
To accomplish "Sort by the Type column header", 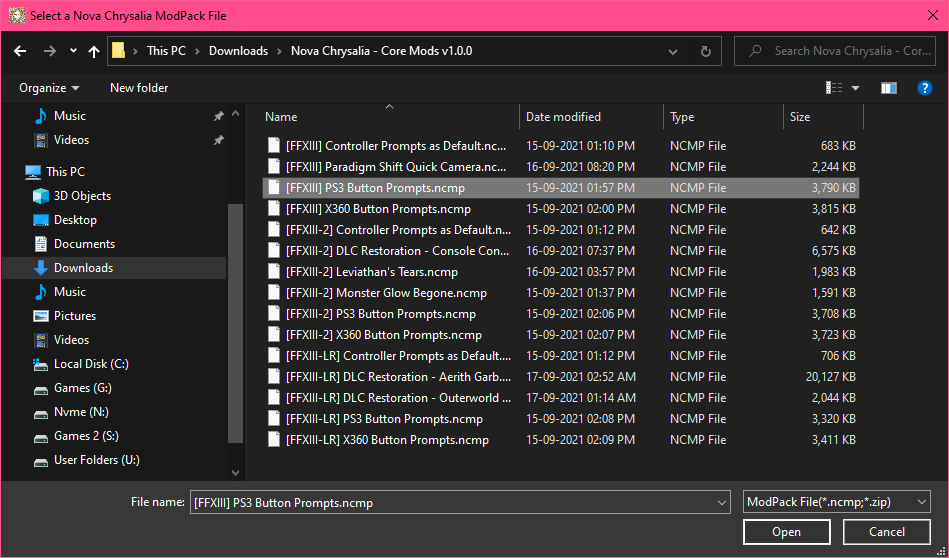I will point(723,117).
